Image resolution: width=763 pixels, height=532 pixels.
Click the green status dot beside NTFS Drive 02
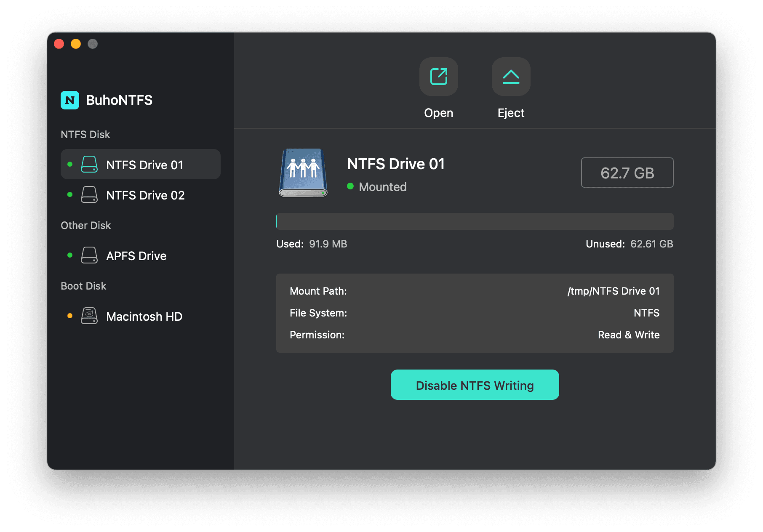click(x=70, y=194)
